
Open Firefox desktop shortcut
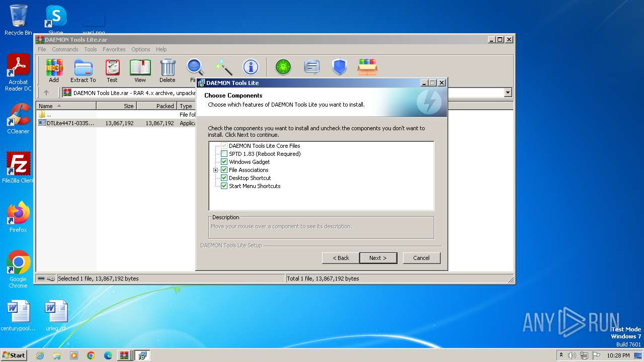pos(18,217)
